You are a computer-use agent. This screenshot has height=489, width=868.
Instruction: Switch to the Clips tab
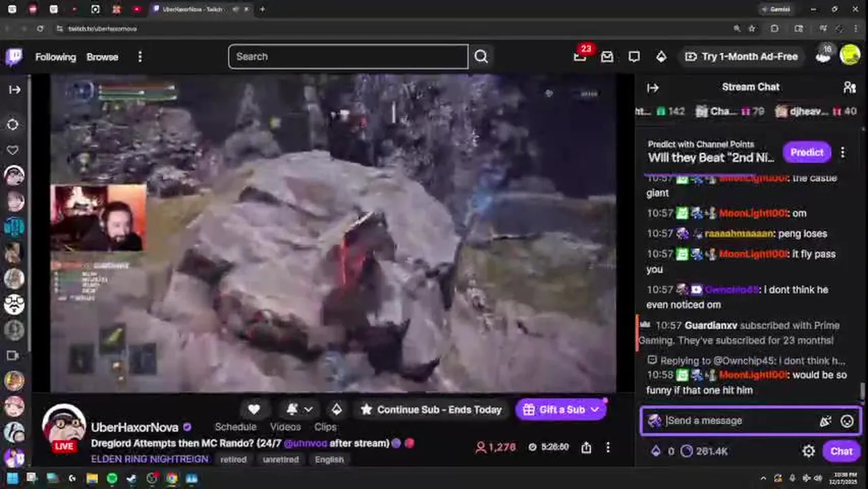(x=325, y=427)
